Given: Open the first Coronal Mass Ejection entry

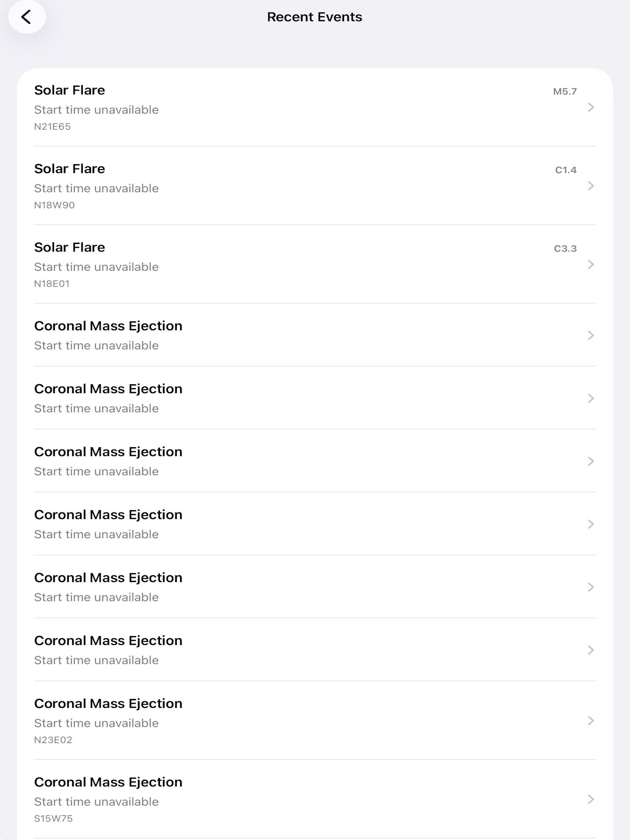Looking at the screenshot, I should pyautogui.click(x=315, y=335).
